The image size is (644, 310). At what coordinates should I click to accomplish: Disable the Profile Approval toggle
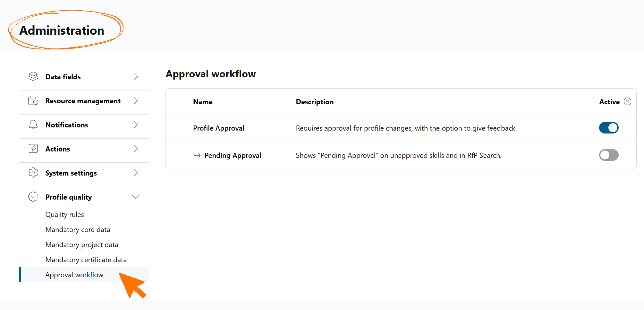pyautogui.click(x=609, y=128)
